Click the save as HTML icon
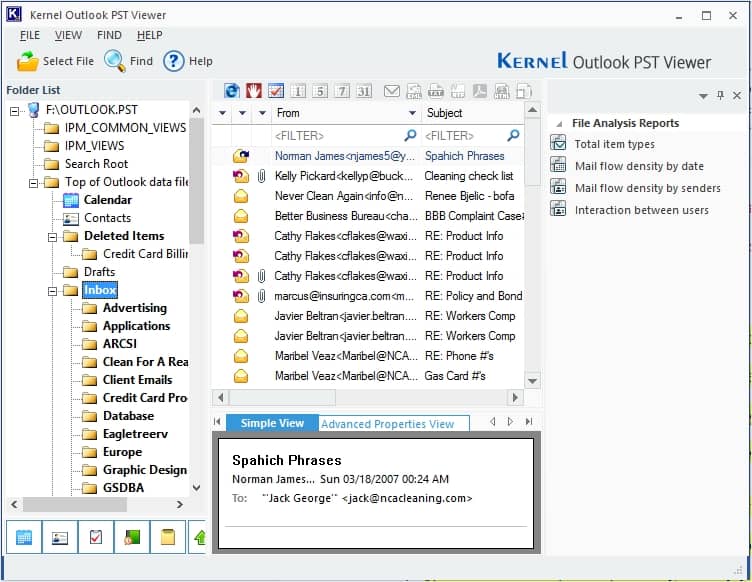752x582 pixels. 502,91
